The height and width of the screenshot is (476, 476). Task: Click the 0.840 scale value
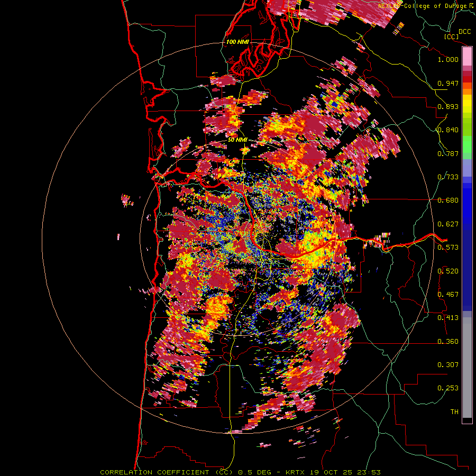[448, 130]
